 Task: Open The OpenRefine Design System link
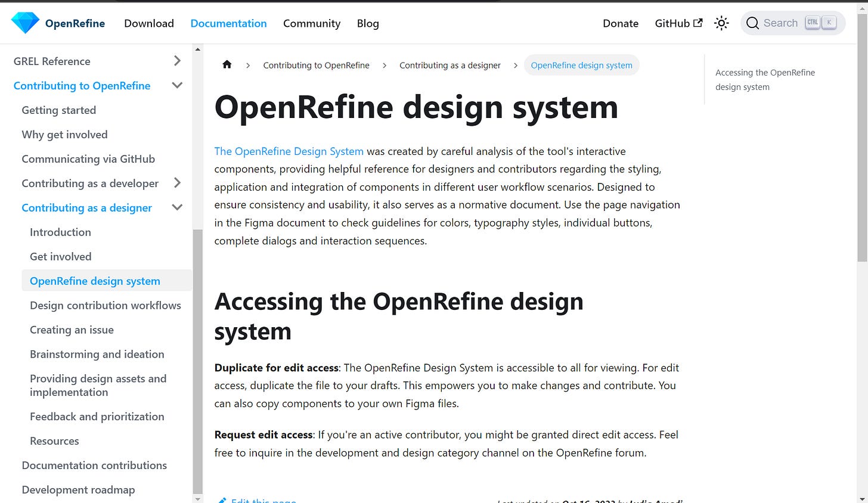click(x=289, y=151)
